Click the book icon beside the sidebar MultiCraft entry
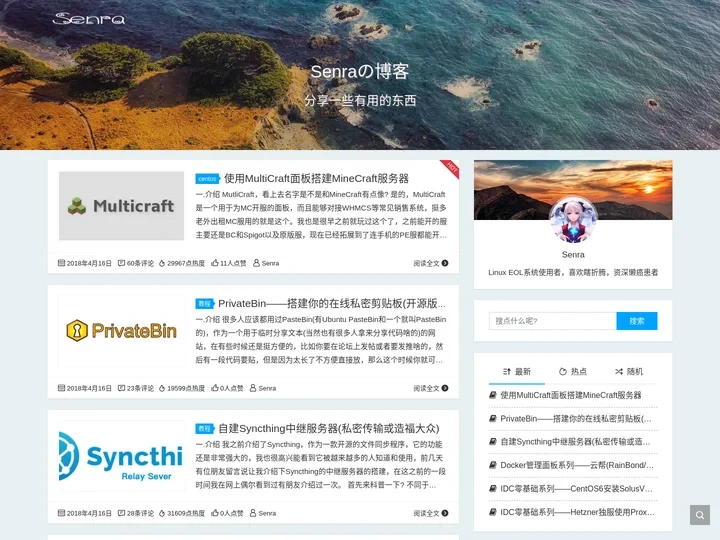 point(493,395)
